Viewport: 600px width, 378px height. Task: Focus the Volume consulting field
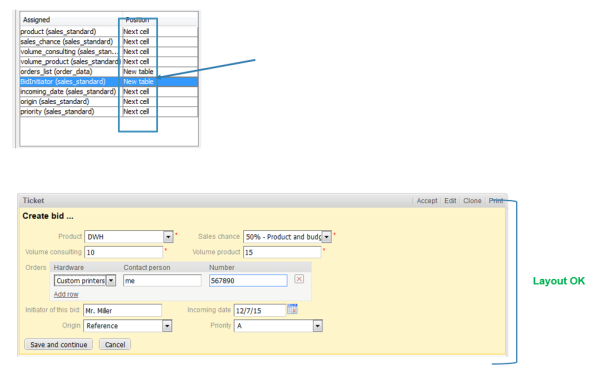tap(124, 252)
